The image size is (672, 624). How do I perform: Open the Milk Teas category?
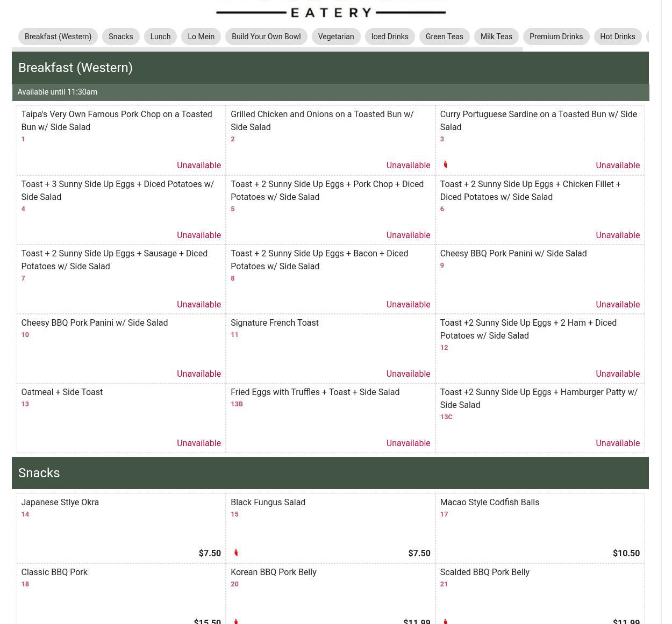click(496, 37)
